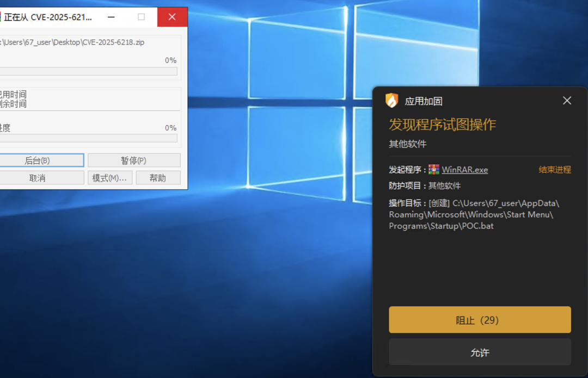Click the 应用加固 popup title
This screenshot has height=378, width=588.
coord(424,101)
